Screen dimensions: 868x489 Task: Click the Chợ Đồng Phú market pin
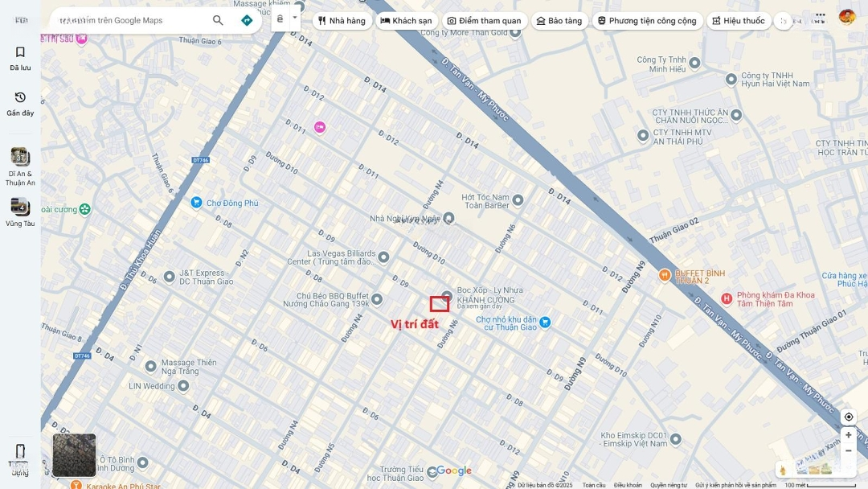(196, 203)
